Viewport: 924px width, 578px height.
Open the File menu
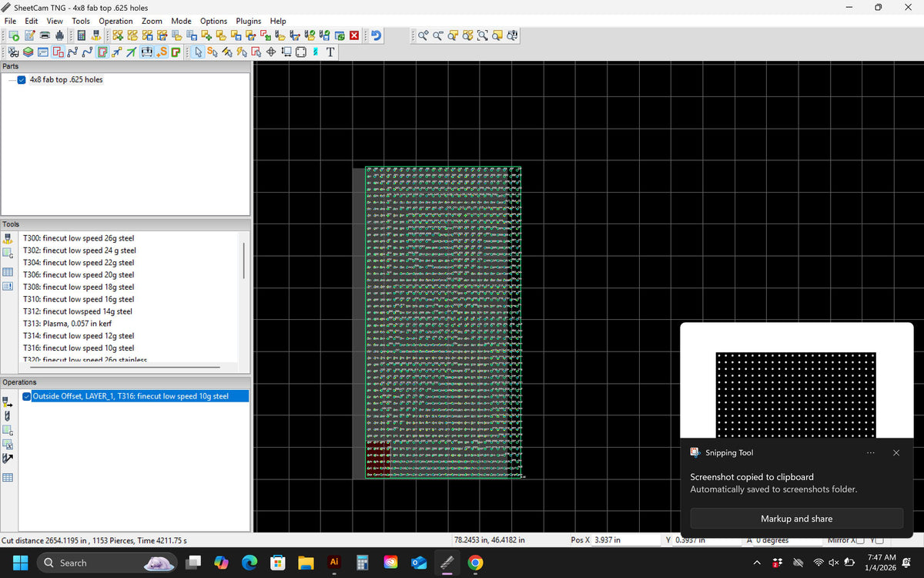(x=11, y=21)
